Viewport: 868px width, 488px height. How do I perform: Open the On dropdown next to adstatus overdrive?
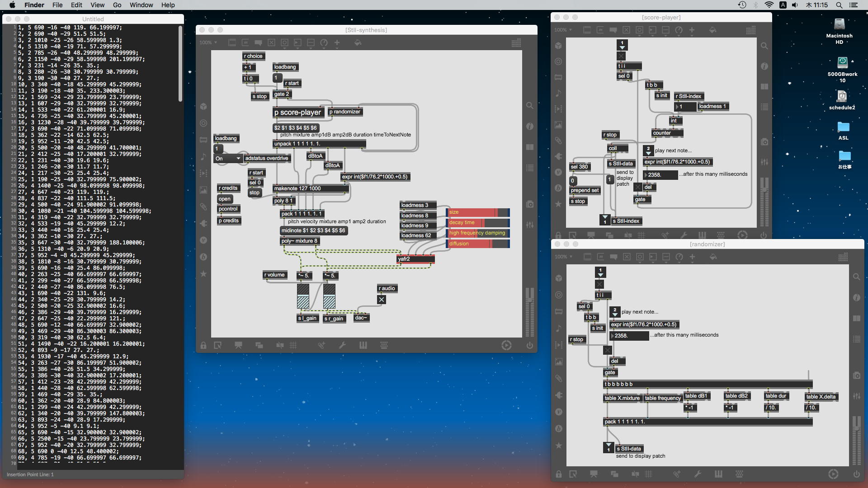(x=228, y=159)
